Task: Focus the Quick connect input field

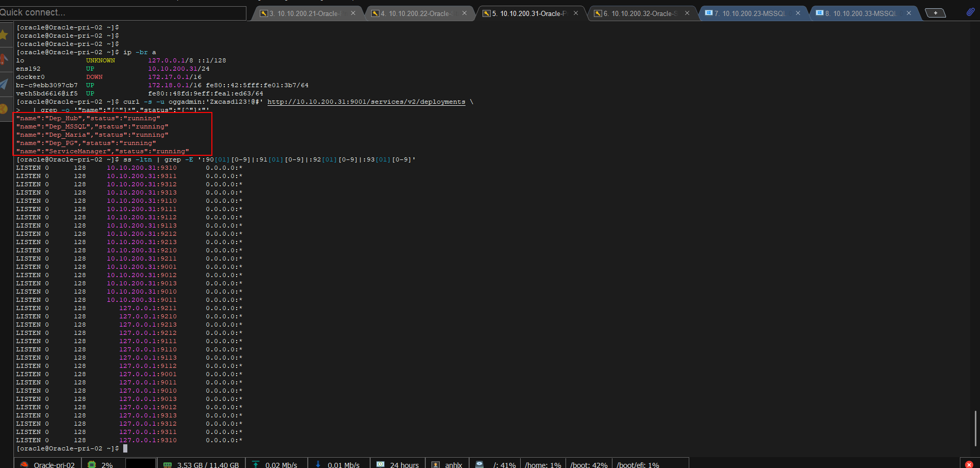Action: [x=123, y=12]
